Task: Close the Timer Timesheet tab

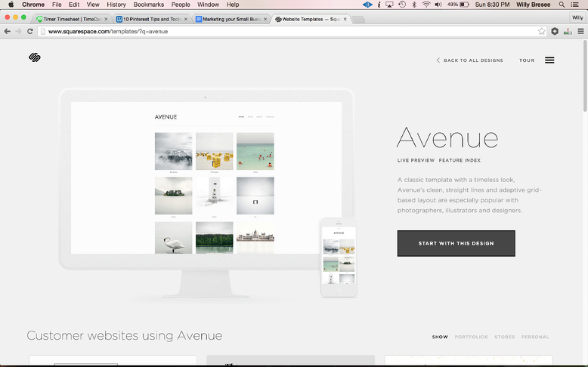Action: click(x=106, y=19)
